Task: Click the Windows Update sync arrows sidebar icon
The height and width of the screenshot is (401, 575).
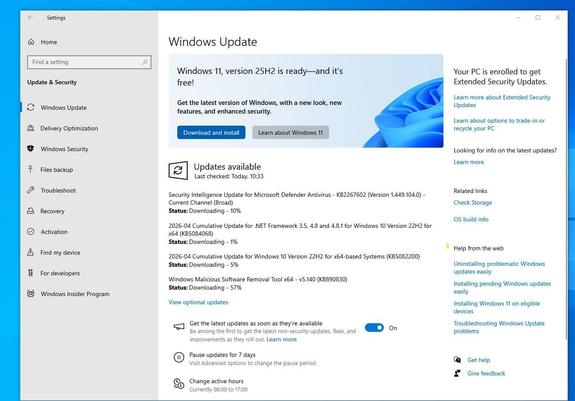Action: [31, 107]
